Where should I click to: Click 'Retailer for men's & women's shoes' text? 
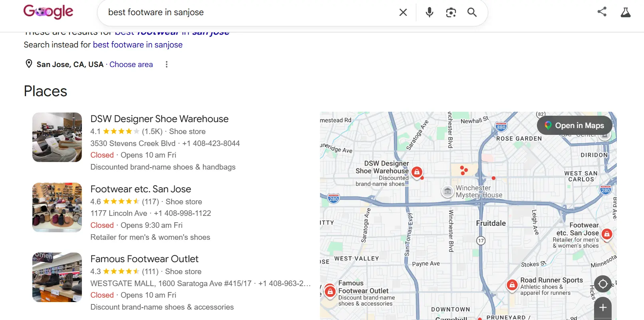tap(150, 237)
